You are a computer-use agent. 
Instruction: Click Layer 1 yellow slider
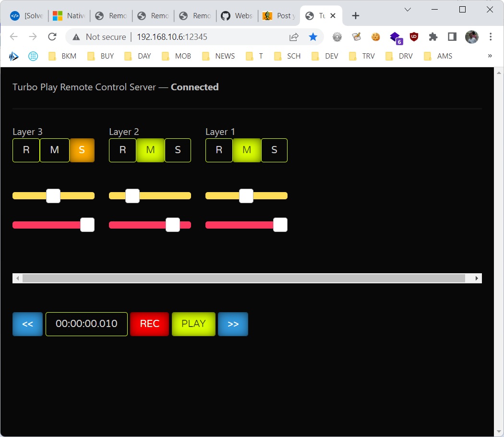tap(246, 196)
